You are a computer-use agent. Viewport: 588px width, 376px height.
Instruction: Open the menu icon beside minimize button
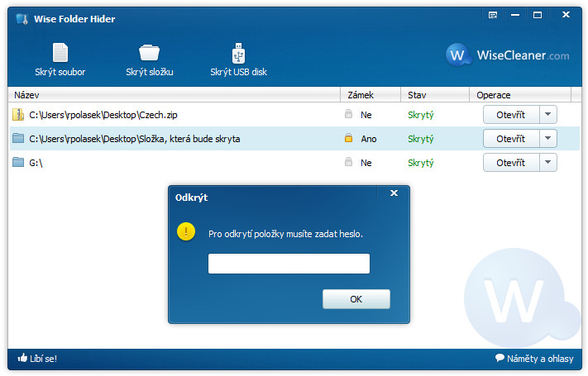coord(493,15)
